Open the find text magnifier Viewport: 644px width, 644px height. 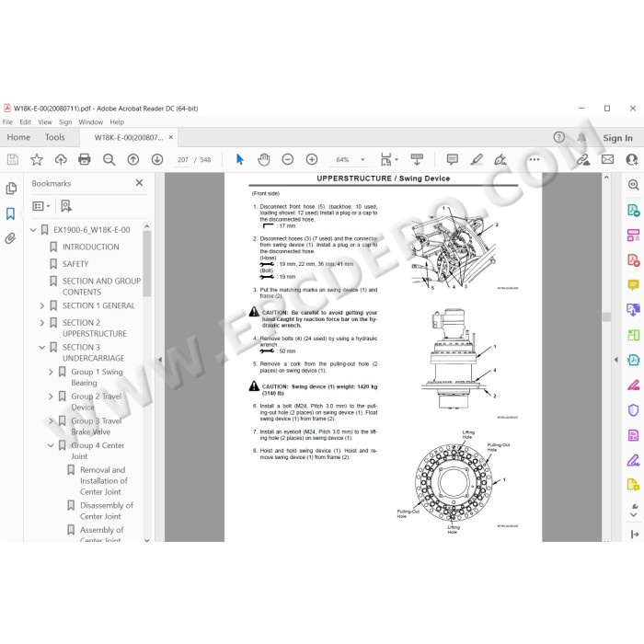point(109,159)
